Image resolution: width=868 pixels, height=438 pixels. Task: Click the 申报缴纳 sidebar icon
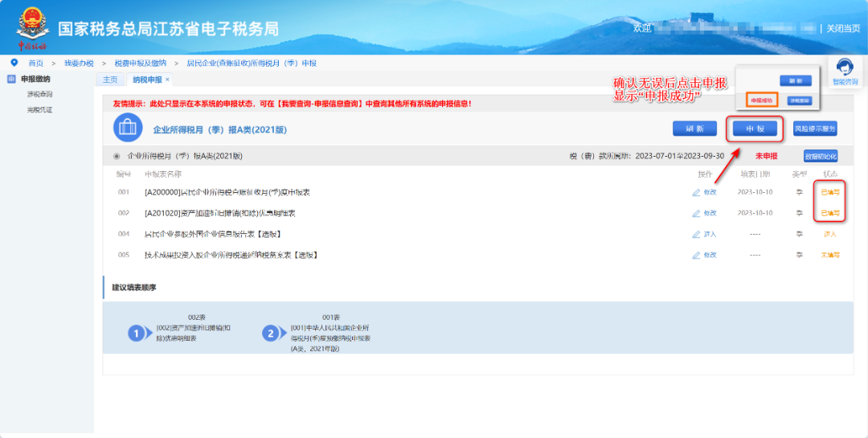point(11,80)
